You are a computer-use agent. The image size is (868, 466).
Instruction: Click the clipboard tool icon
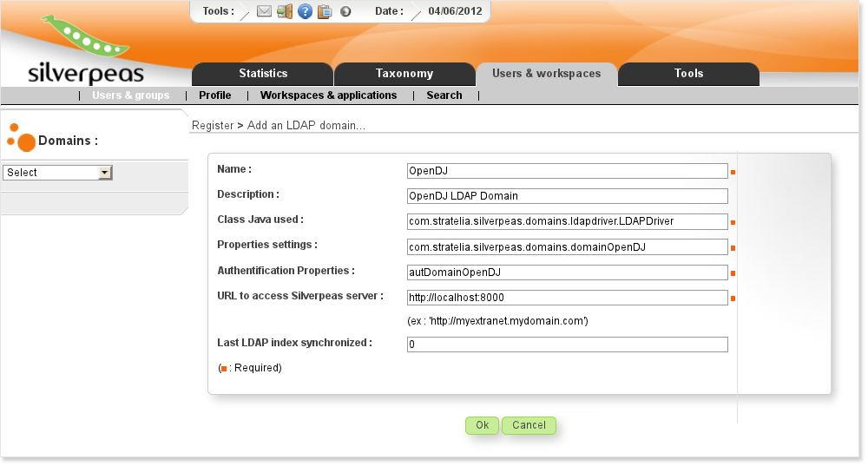(325, 11)
